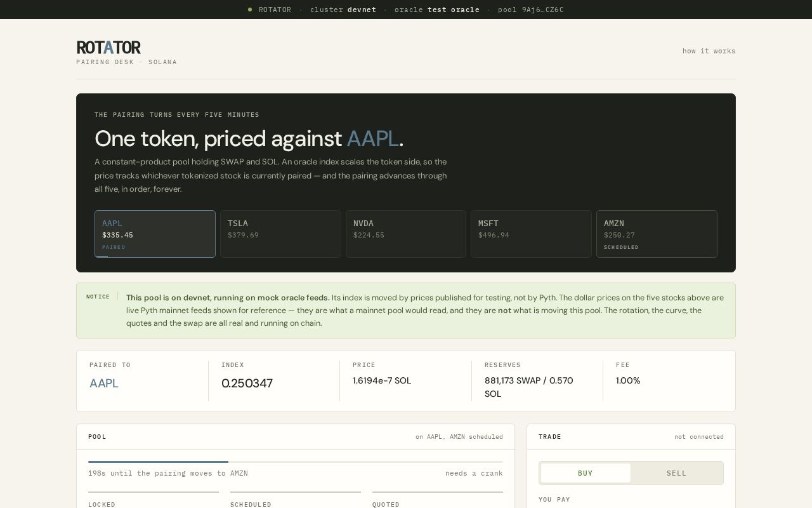This screenshot has height=508, width=812.
Task: Click TSLA price $379.69
Action: coord(243,235)
